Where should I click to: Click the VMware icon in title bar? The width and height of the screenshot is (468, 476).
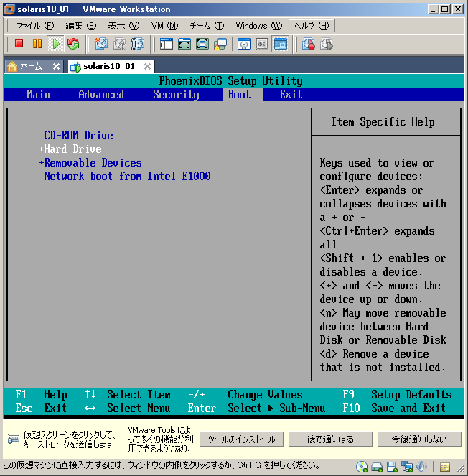tap(9, 9)
